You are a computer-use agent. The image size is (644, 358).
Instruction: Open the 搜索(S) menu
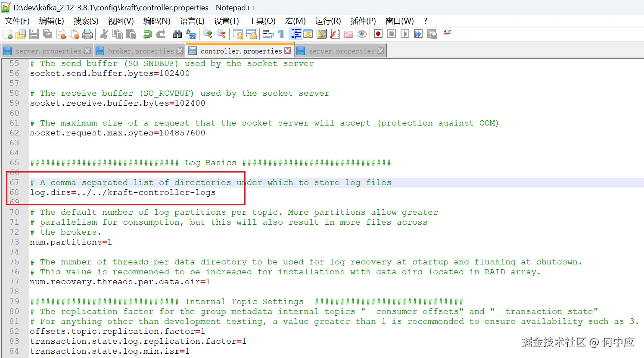click(86, 21)
